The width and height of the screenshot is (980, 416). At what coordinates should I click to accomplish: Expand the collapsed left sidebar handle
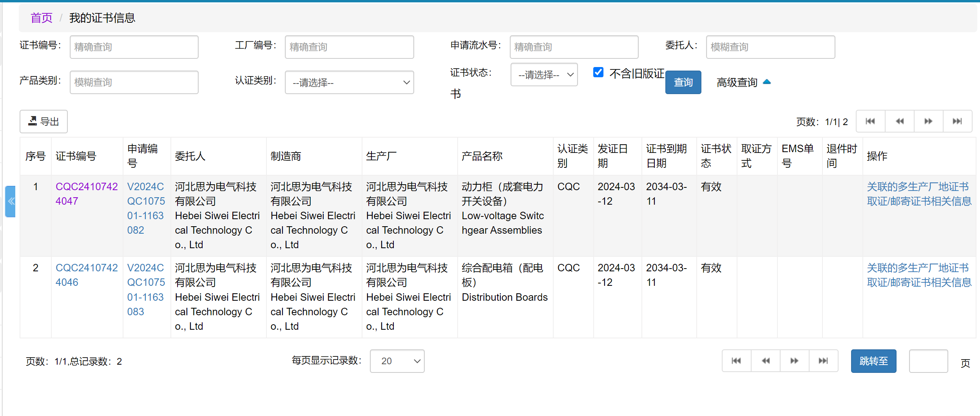click(11, 202)
